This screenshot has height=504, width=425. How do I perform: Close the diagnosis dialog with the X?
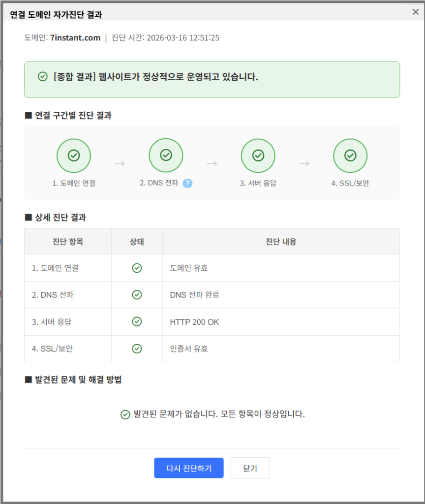point(415,12)
